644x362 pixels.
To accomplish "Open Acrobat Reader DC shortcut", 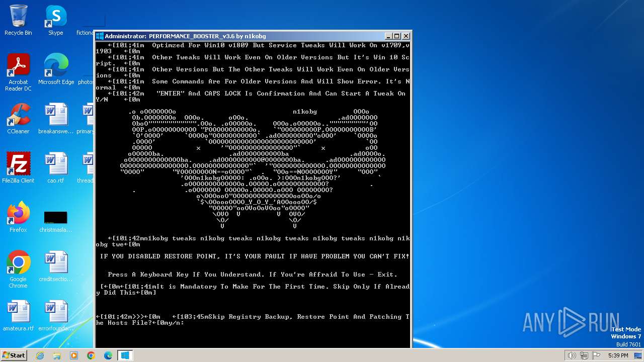I will (18, 72).
